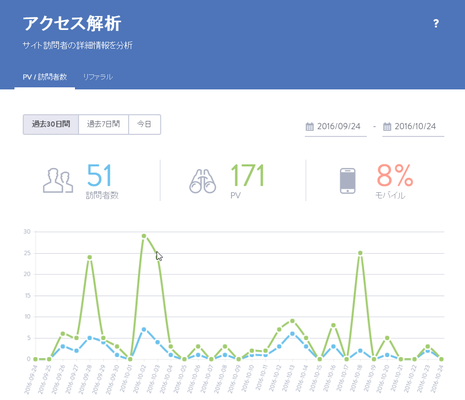Image resolution: width=465 pixels, height=400 pixels.
Task: Click the green PV point on 2016-10-13
Action: (293, 321)
